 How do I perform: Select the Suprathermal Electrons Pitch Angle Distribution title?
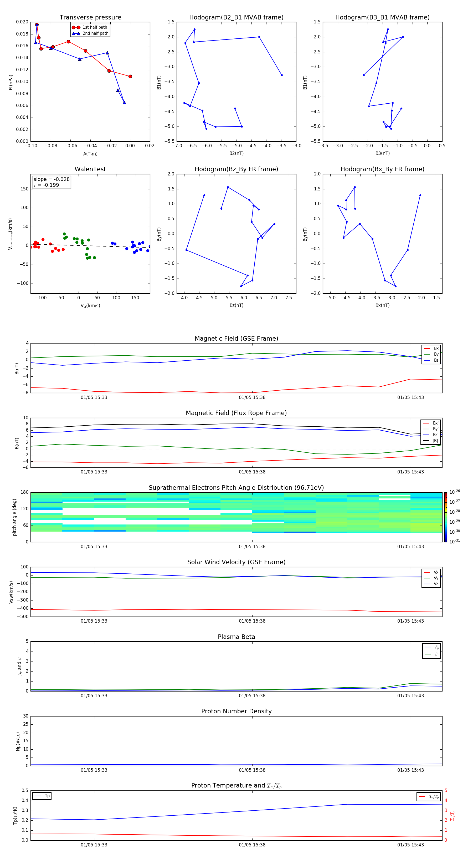click(x=236, y=488)
